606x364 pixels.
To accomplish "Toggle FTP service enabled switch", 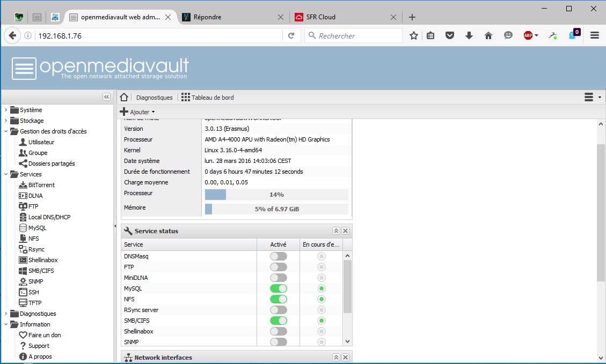I will 278,267.
